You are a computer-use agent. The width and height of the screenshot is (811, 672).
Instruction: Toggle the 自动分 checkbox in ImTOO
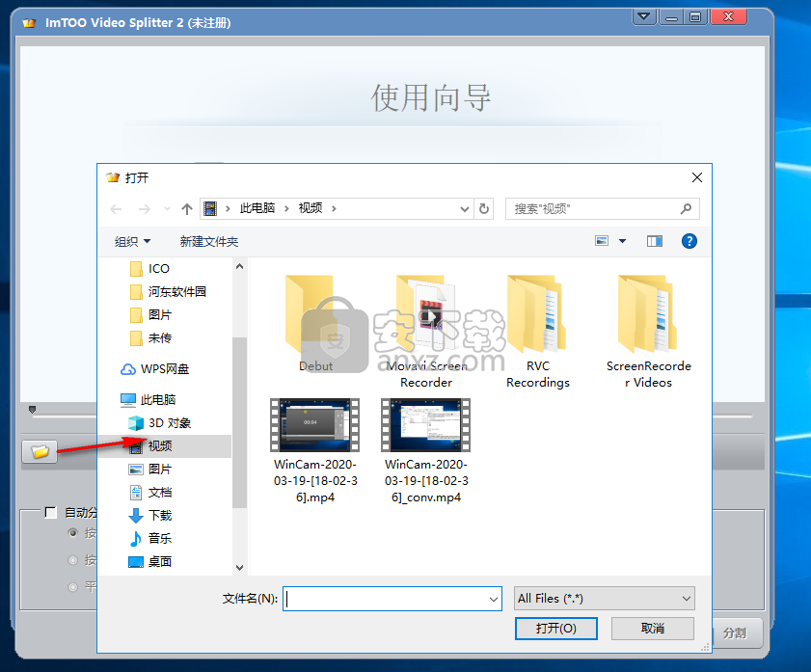click(51, 512)
